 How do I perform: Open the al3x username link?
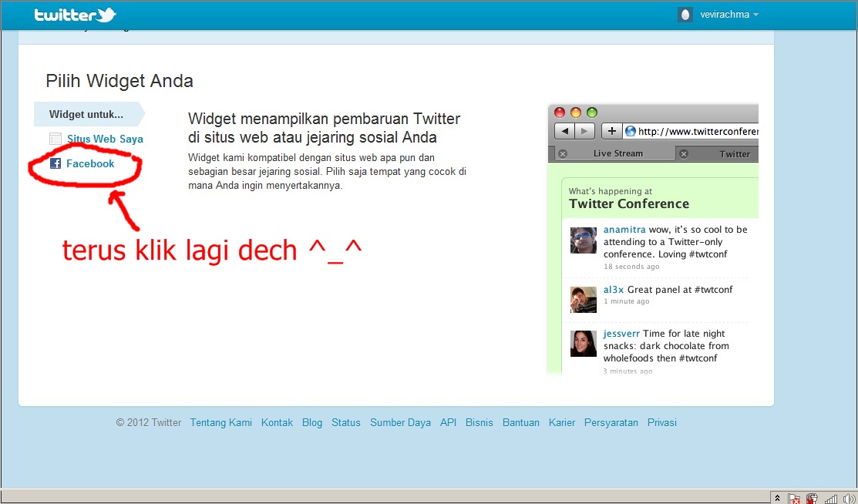click(614, 290)
